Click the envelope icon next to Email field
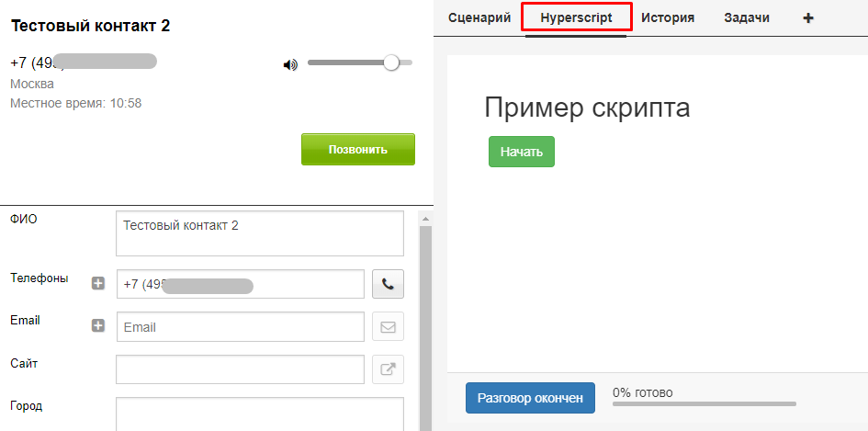Image resolution: width=868 pixels, height=431 pixels. pyautogui.click(x=388, y=326)
